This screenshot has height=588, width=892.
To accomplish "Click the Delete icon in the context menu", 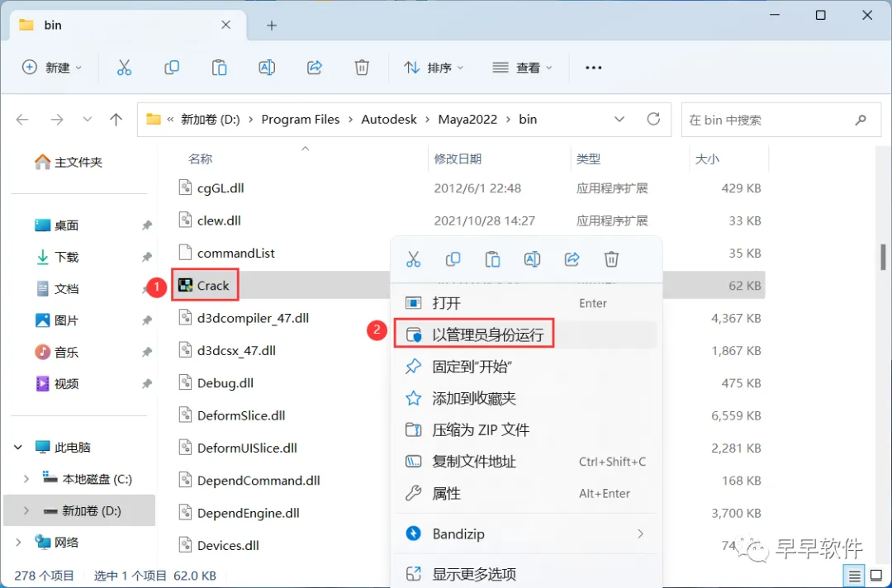I will coord(611,259).
